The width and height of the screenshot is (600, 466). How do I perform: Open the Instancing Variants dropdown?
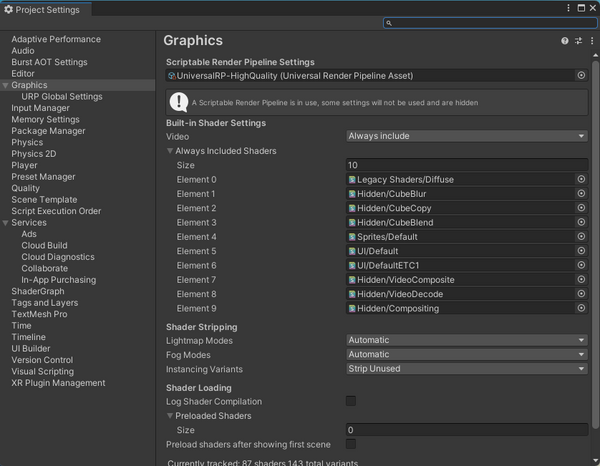pyautogui.click(x=466, y=368)
